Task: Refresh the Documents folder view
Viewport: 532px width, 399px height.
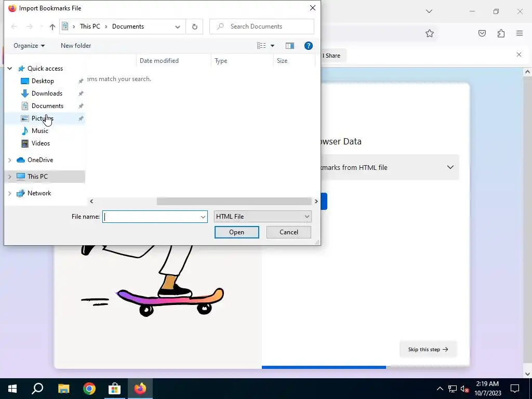Action: tap(194, 26)
